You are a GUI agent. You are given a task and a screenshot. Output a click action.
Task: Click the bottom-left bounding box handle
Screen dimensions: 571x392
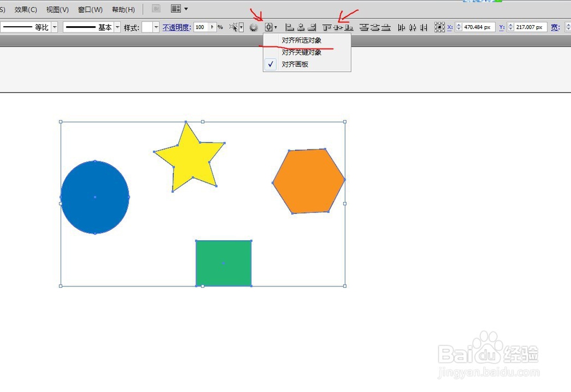point(61,286)
